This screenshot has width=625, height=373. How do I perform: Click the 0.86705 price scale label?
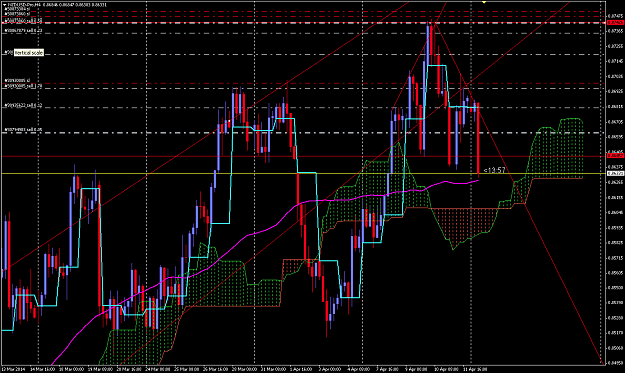(x=616, y=122)
